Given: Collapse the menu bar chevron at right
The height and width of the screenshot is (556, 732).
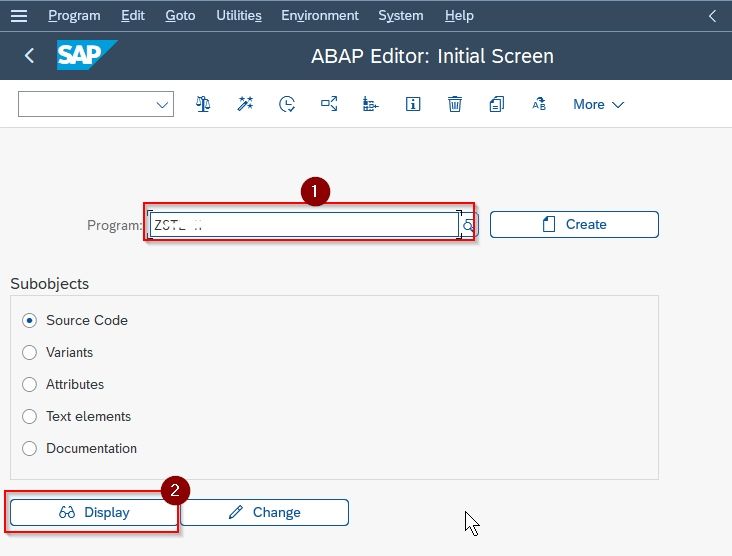Looking at the screenshot, I should (712, 16).
